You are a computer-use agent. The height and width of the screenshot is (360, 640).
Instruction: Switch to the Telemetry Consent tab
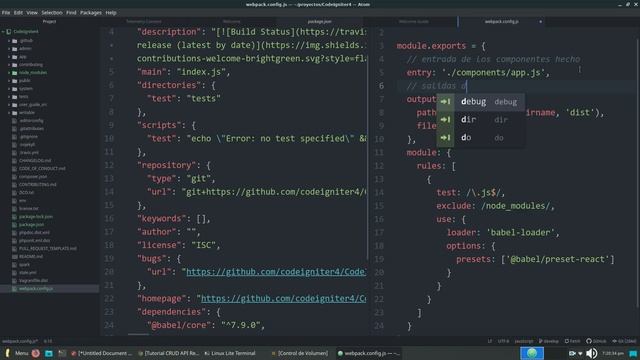pyautogui.click(x=144, y=21)
